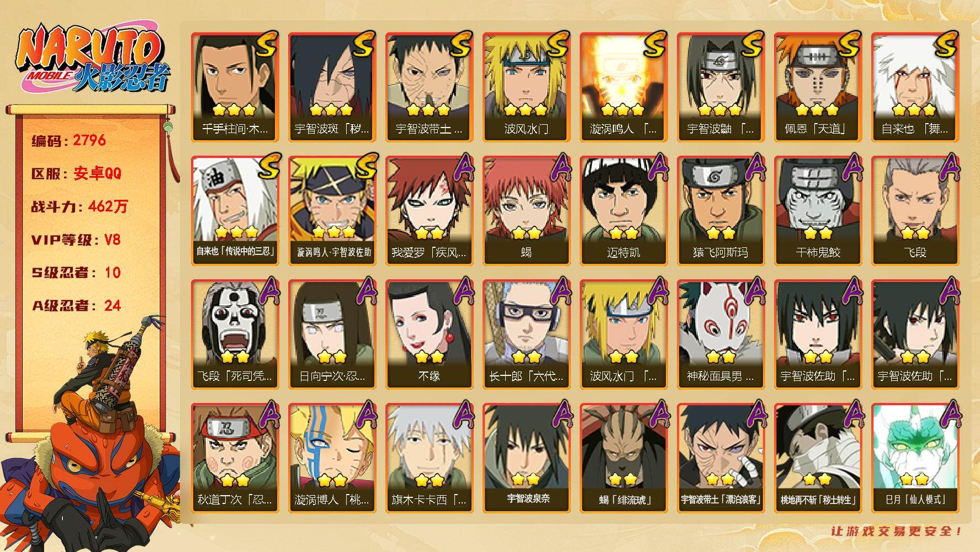
Task: Pick the 佩恩「天道」 ninja card
Action: tap(818, 87)
